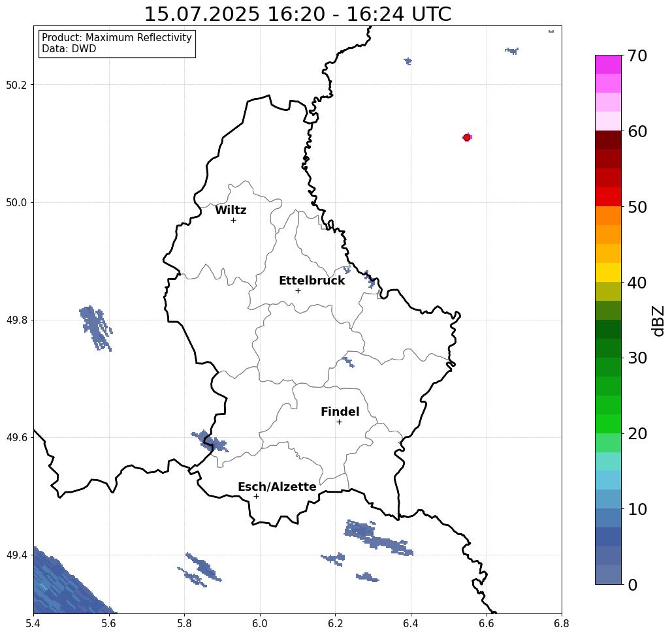
Task: Click the title 15.07.2025 16:20 - 16:24 UTC
Action: click(297, 14)
